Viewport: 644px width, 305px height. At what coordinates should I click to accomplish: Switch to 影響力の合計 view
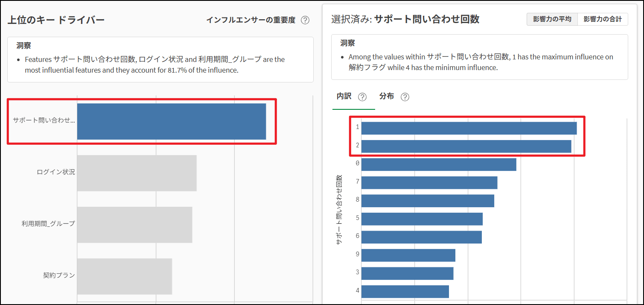[603, 19]
